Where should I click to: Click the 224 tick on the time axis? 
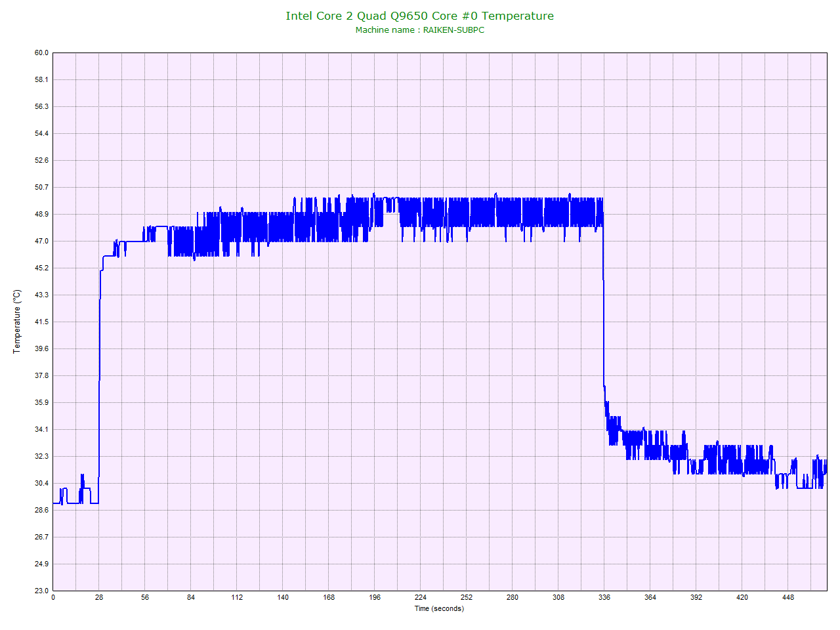pos(421,597)
